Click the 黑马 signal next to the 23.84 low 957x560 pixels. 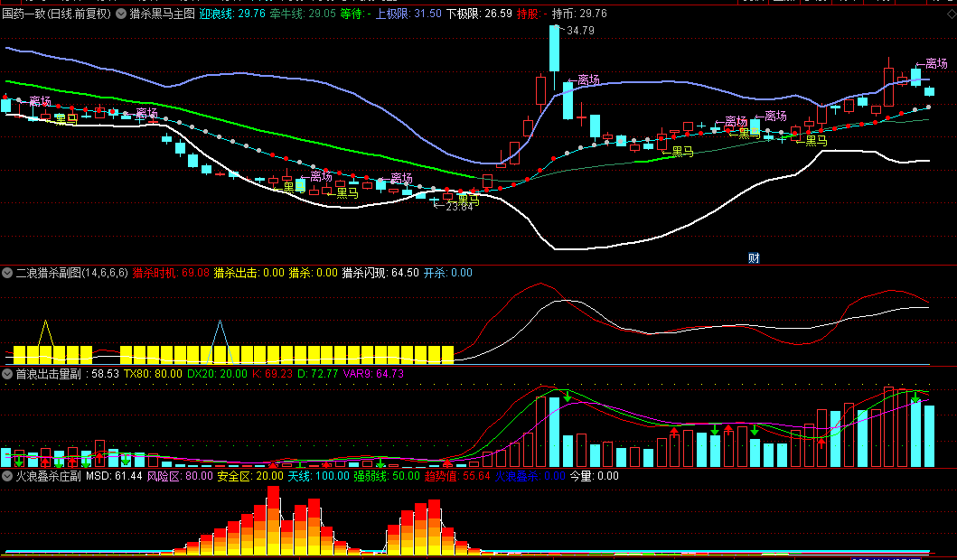coord(464,200)
